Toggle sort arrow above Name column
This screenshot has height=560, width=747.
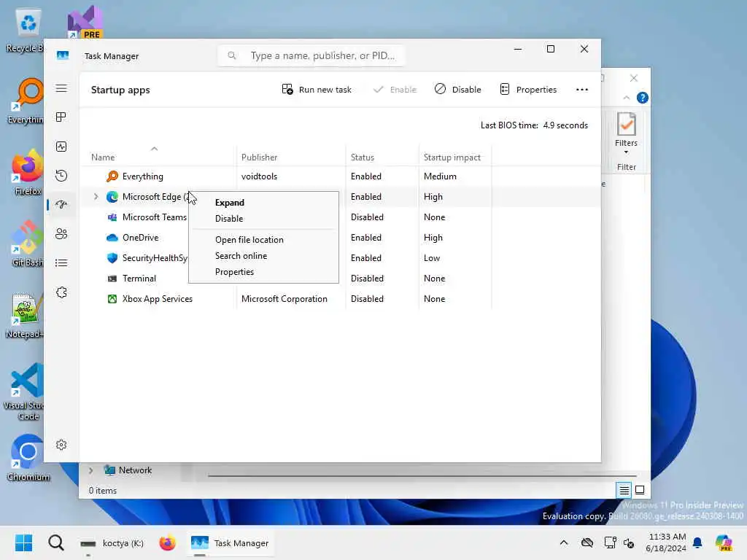point(154,149)
